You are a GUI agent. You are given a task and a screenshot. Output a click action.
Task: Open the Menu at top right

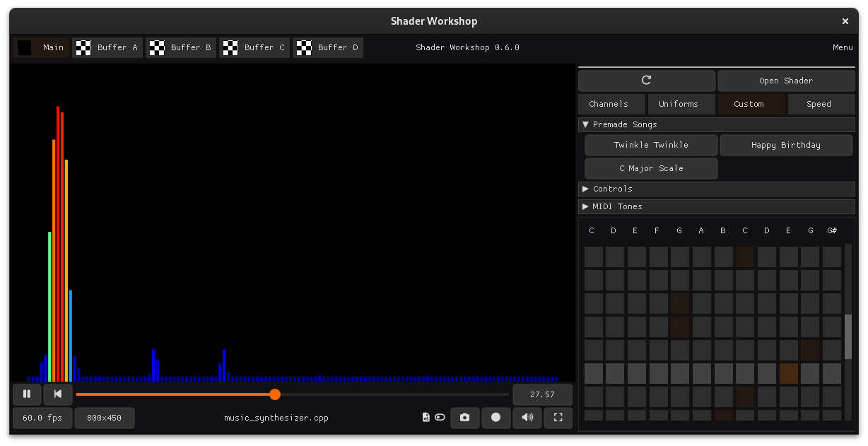pos(843,47)
